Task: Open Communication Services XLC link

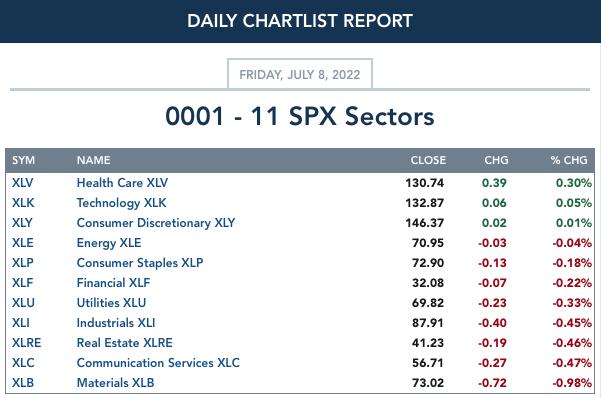Action: click(x=158, y=363)
